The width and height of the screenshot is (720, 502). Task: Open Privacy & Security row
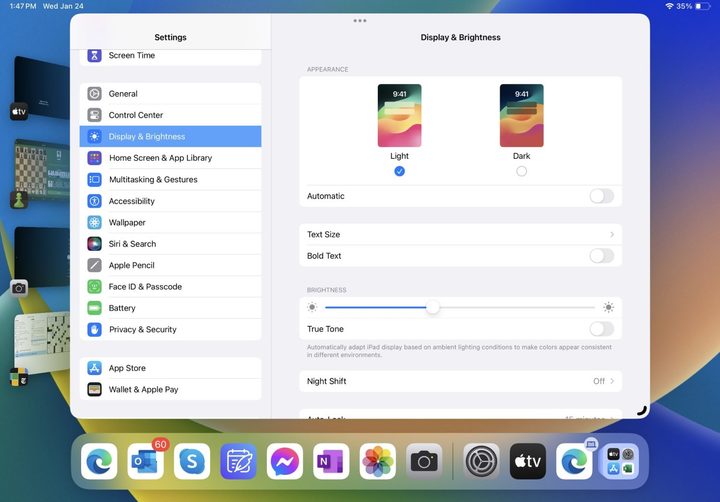click(170, 329)
